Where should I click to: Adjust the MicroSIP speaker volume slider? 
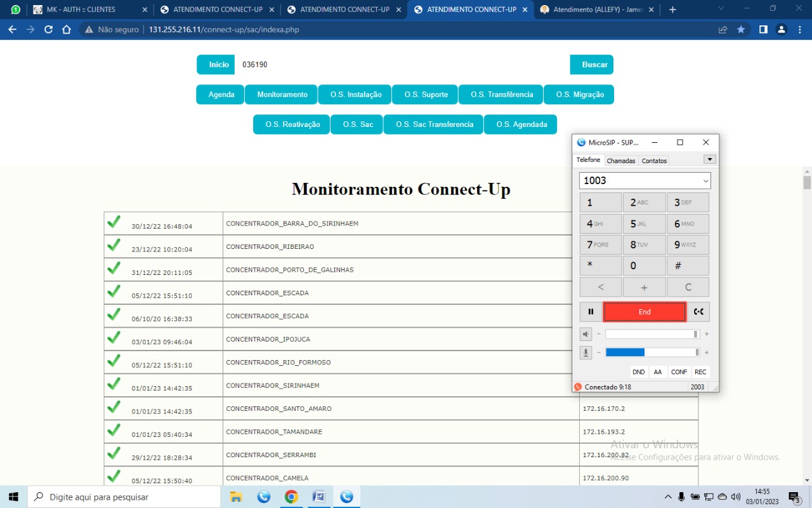[652, 334]
